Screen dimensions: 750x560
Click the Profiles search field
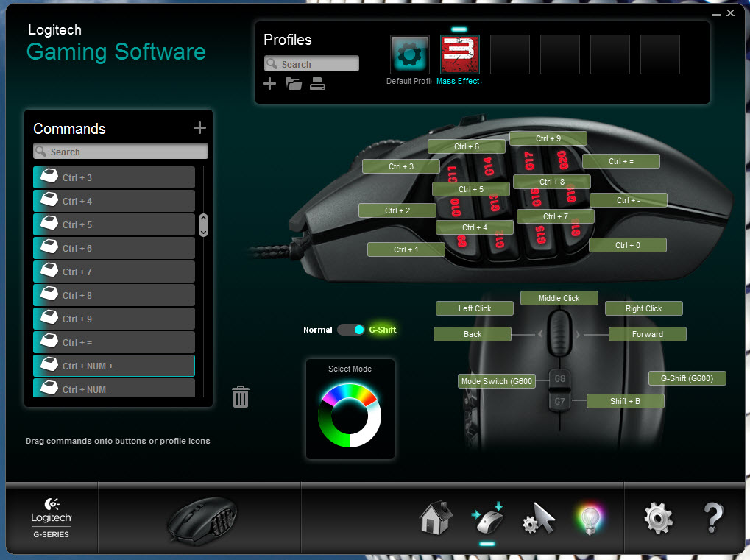click(311, 63)
